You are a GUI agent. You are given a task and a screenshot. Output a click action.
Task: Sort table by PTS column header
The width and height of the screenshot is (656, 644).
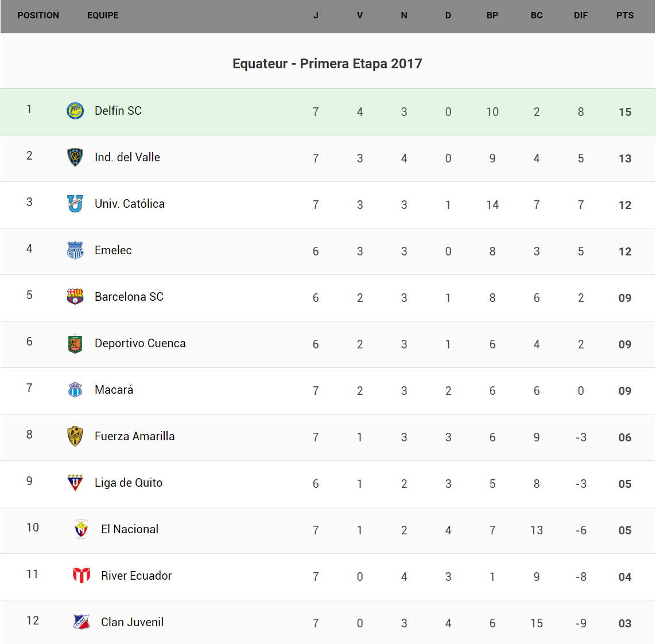[625, 15]
